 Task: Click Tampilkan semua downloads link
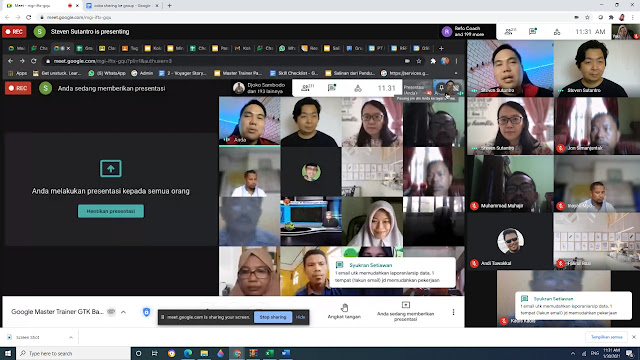pyautogui.click(x=606, y=337)
